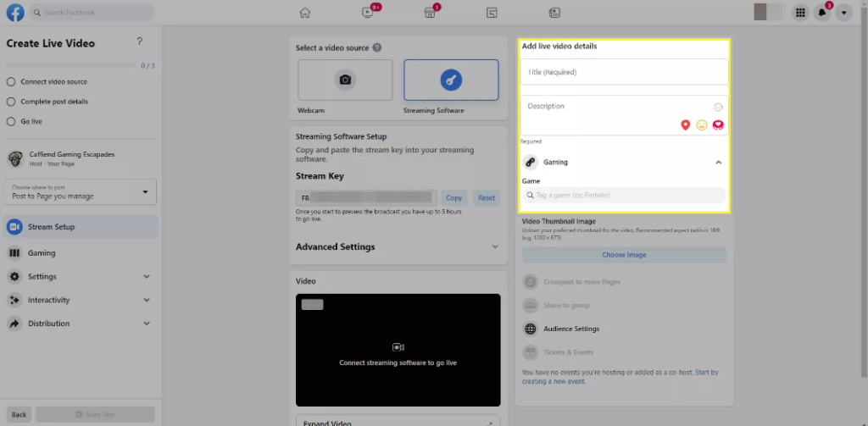Image resolution: width=868 pixels, height=426 pixels.
Task: Click the info icon beside video source
Action: (377, 47)
